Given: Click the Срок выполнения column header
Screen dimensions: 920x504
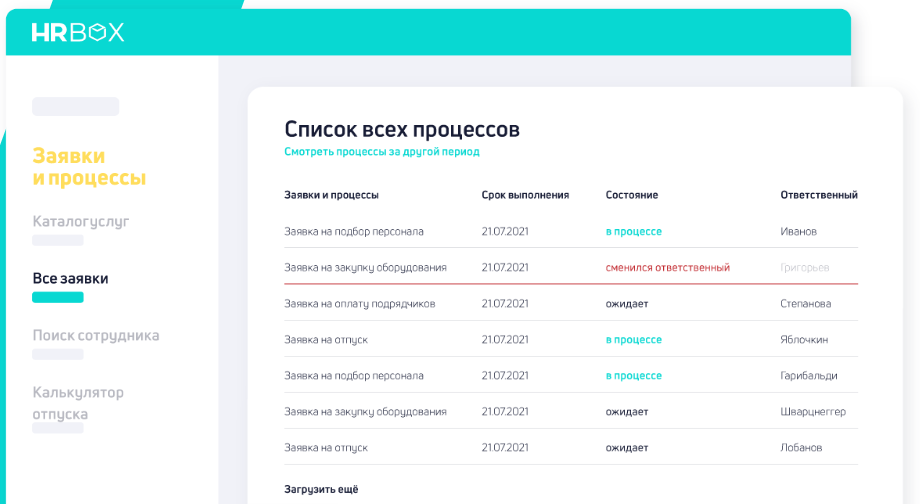Looking at the screenshot, I should click(x=525, y=195).
